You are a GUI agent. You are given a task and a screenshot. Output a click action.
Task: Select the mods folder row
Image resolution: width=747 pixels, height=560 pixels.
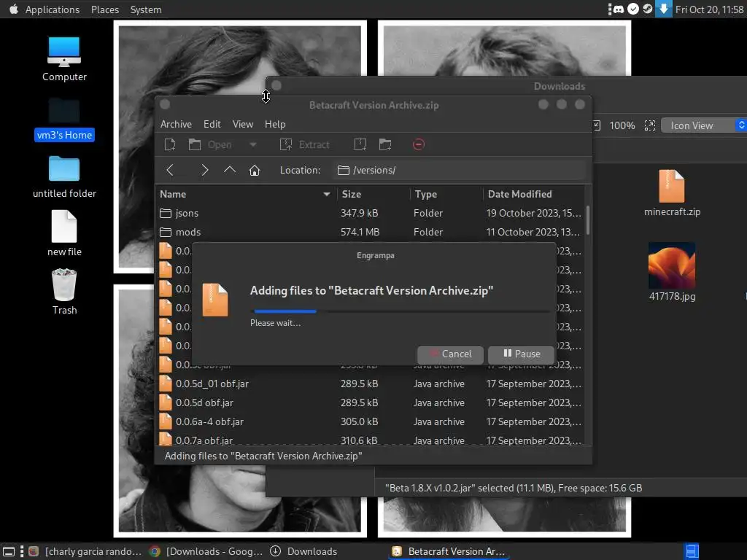370,233
